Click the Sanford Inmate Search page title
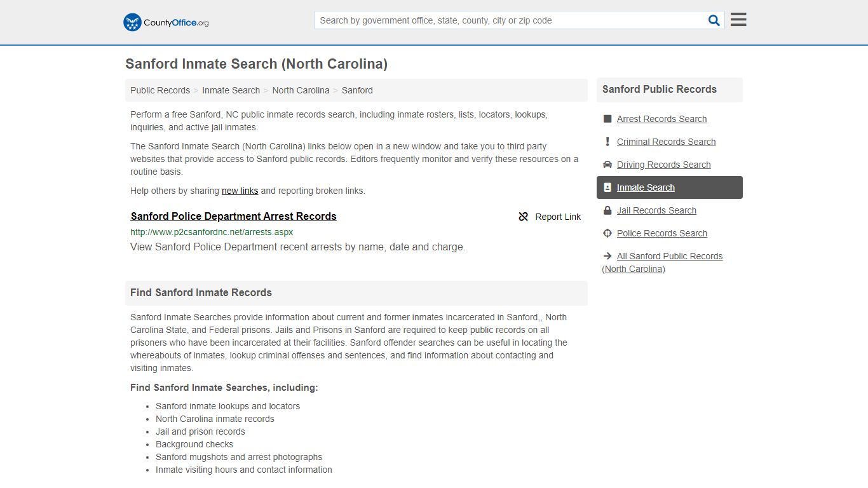868x488 pixels. (x=256, y=64)
